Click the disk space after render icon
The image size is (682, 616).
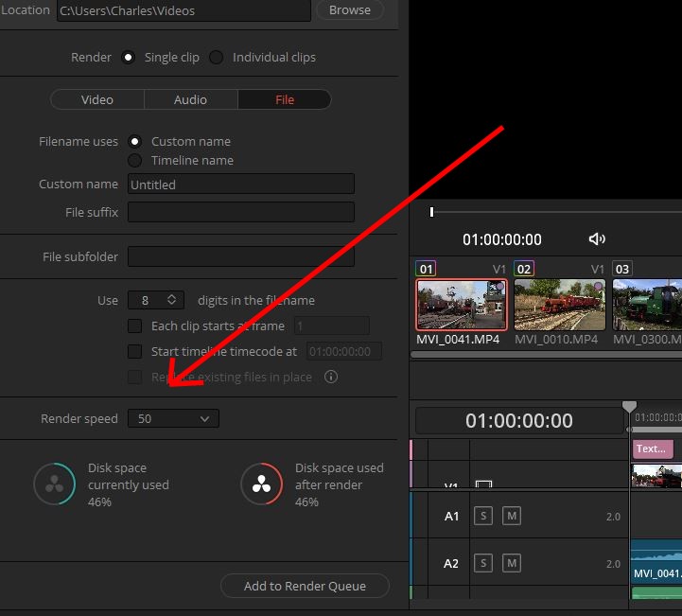point(261,484)
